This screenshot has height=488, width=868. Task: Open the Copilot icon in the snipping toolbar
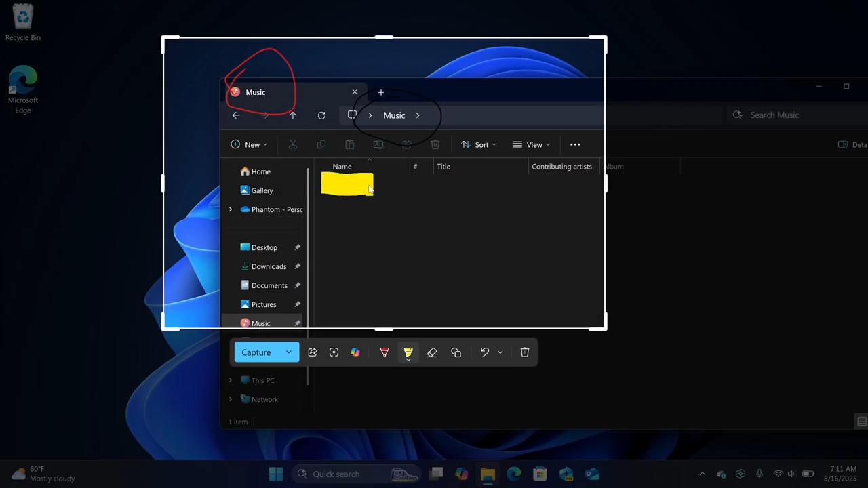coord(355,352)
